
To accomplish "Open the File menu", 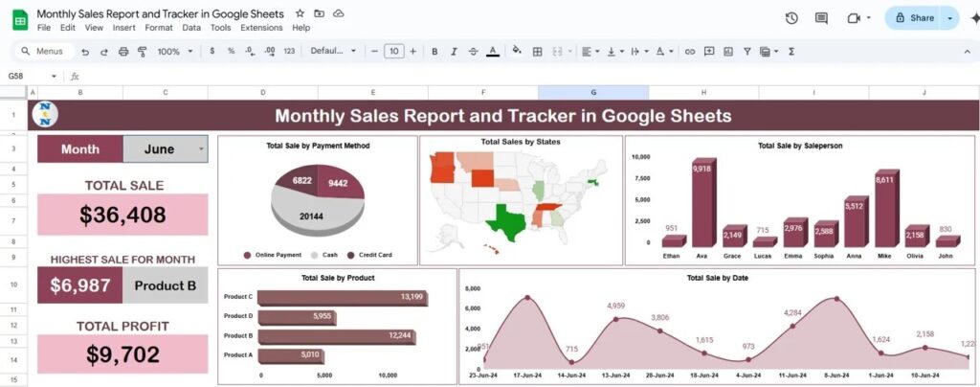I will coord(44,28).
